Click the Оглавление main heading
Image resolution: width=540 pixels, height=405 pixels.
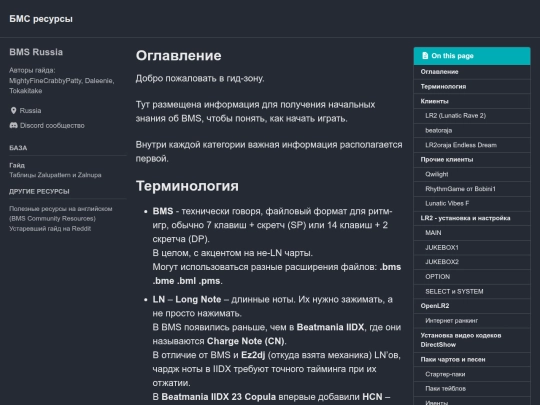pyautogui.click(x=178, y=56)
